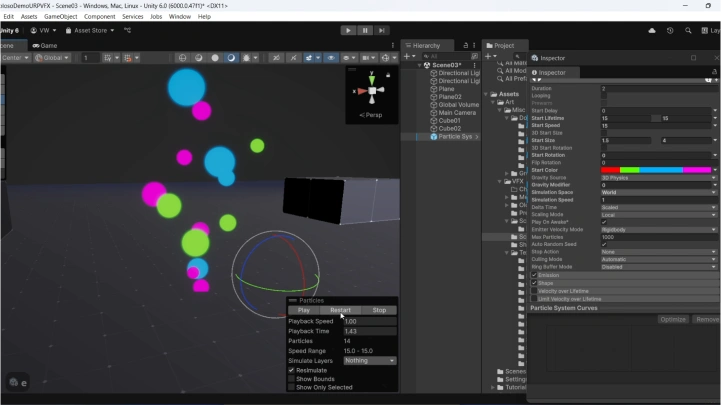Open the Scene03 three-dot menu in Hierarchy
Image resolution: width=721 pixels, height=405 pixels.
[475, 65]
